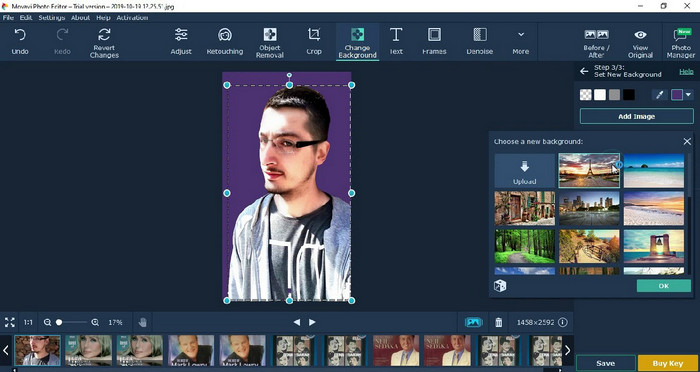
Task: Select the hand pan tool
Action: (x=142, y=322)
